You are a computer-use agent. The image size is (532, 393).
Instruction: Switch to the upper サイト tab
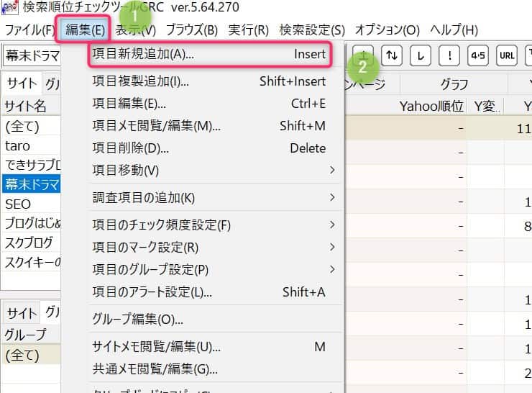click(22, 83)
